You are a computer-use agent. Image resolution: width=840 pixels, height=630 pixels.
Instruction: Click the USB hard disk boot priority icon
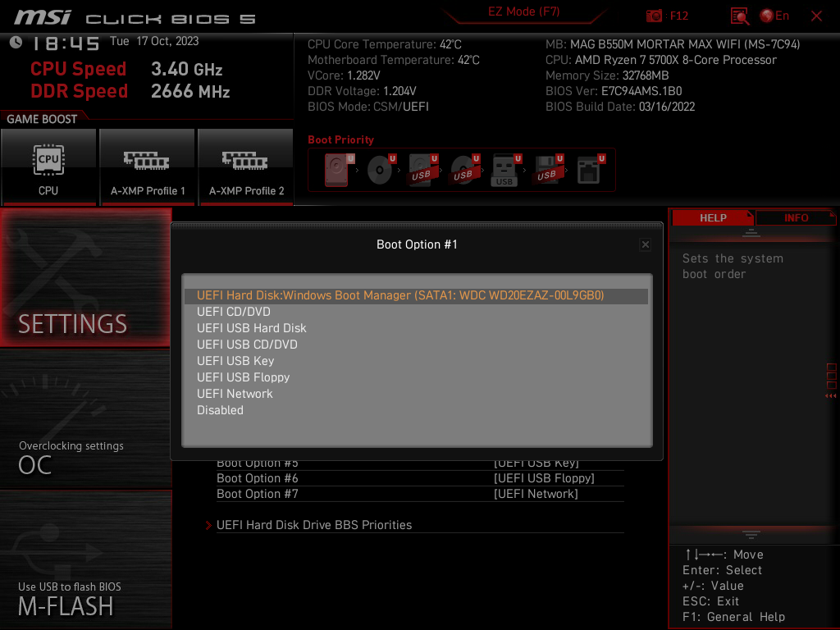tap(423, 170)
